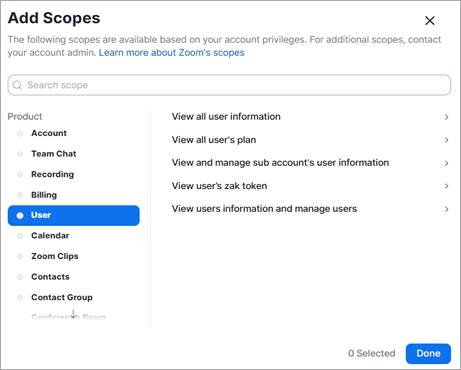The width and height of the screenshot is (461, 370).
Task: Select the highlighted User product item
Action: tap(74, 215)
